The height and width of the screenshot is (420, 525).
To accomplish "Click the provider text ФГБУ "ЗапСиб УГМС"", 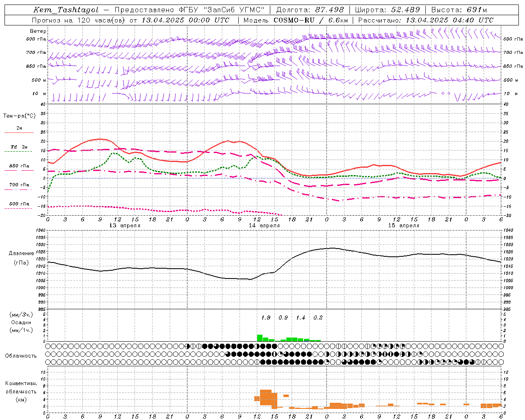I will click(x=221, y=10).
